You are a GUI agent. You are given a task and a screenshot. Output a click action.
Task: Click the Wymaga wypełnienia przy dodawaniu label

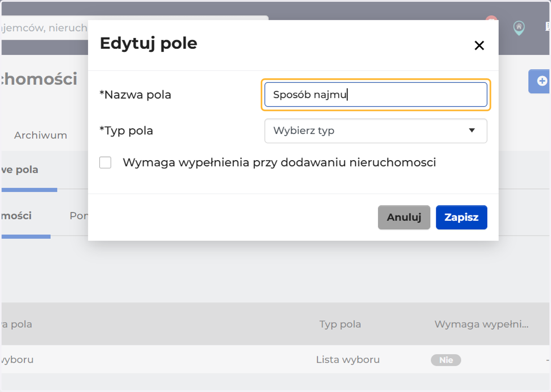pyautogui.click(x=279, y=162)
